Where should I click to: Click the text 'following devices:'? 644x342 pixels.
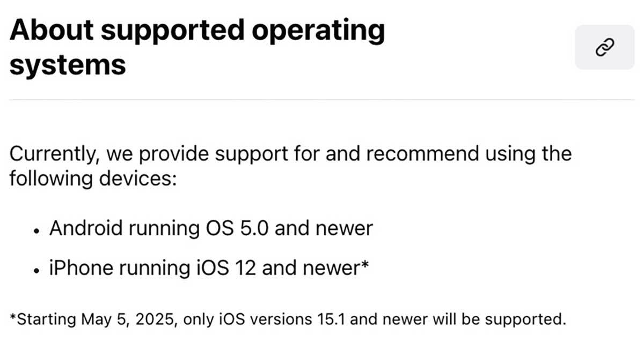(x=92, y=179)
